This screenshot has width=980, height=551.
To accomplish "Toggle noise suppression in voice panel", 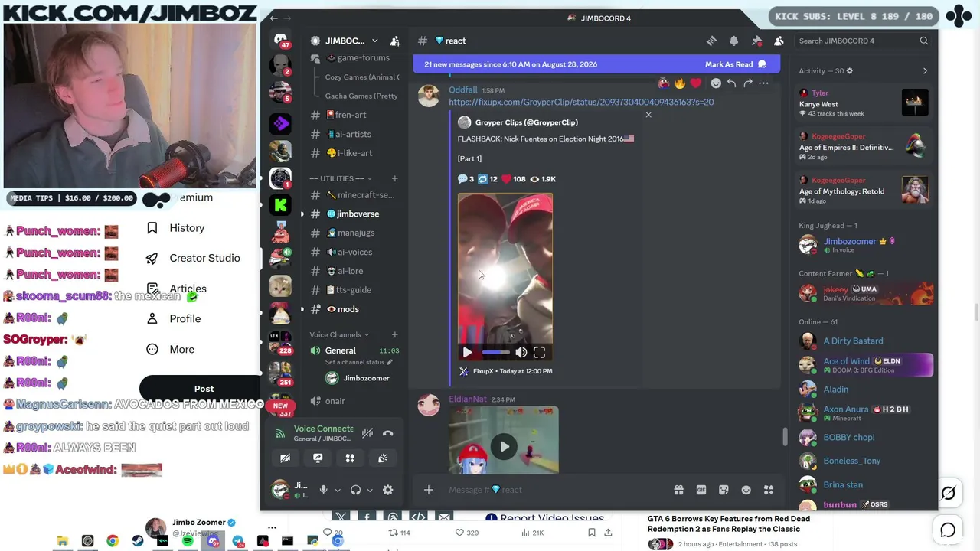I will [367, 433].
